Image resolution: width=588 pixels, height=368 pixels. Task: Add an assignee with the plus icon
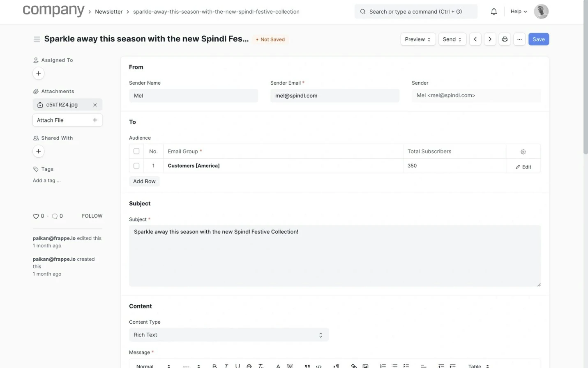tap(38, 74)
